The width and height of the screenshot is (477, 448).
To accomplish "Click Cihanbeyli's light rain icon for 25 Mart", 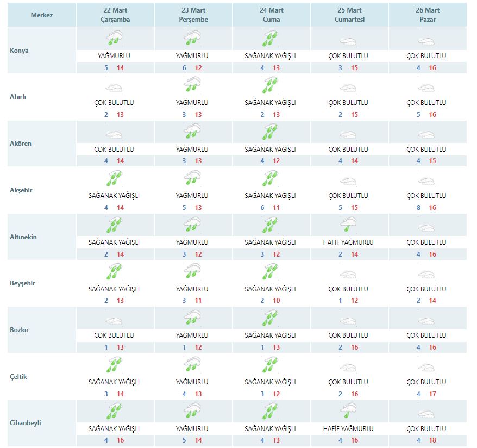I will point(348,410).
